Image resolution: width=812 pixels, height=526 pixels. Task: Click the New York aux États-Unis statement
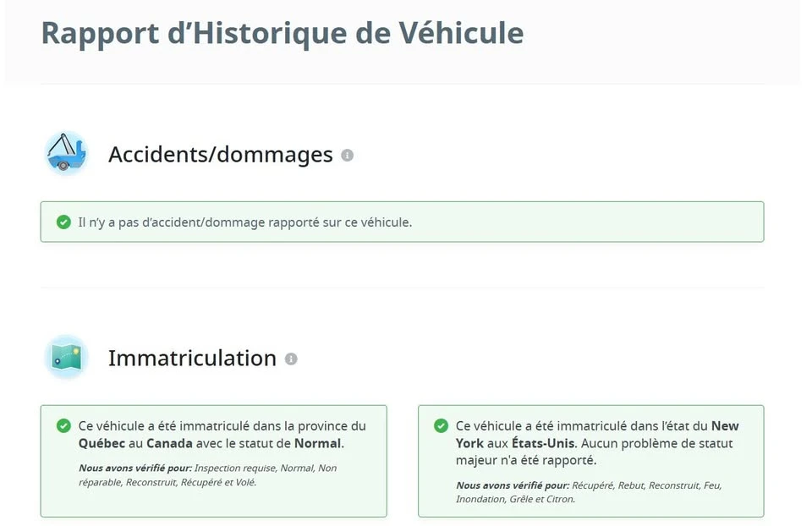[597, 442]
